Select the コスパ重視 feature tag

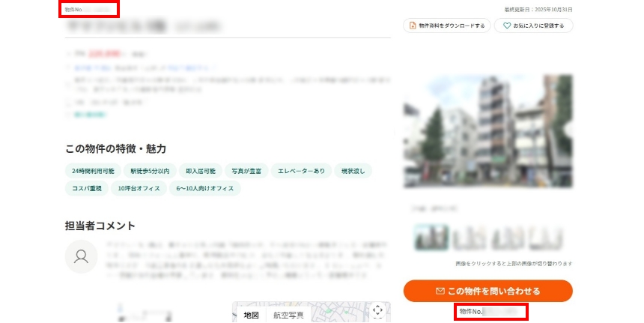click(87, 188)
